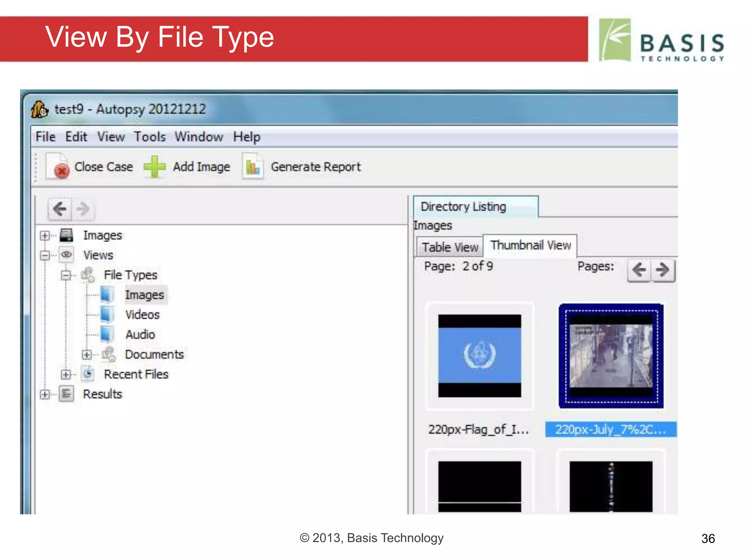
Task: Open the Tools menu
Action: pyautogui.click(x=150, y=137)
